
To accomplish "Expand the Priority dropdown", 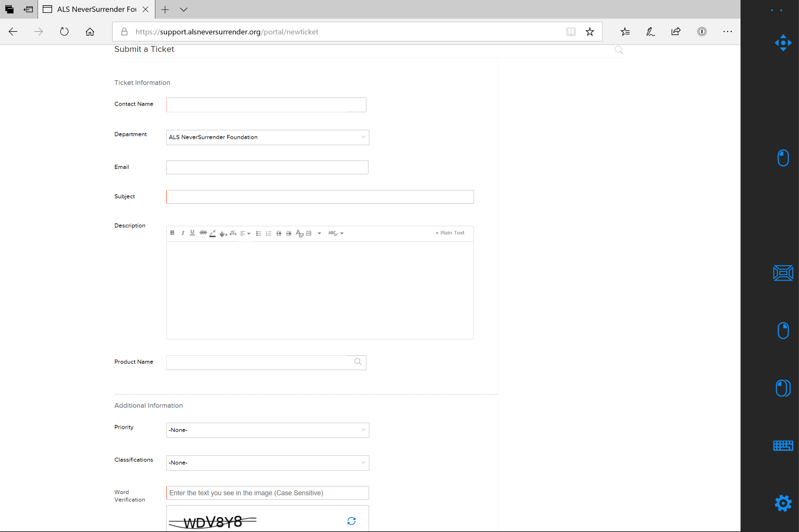I will [x=267, y=430].
